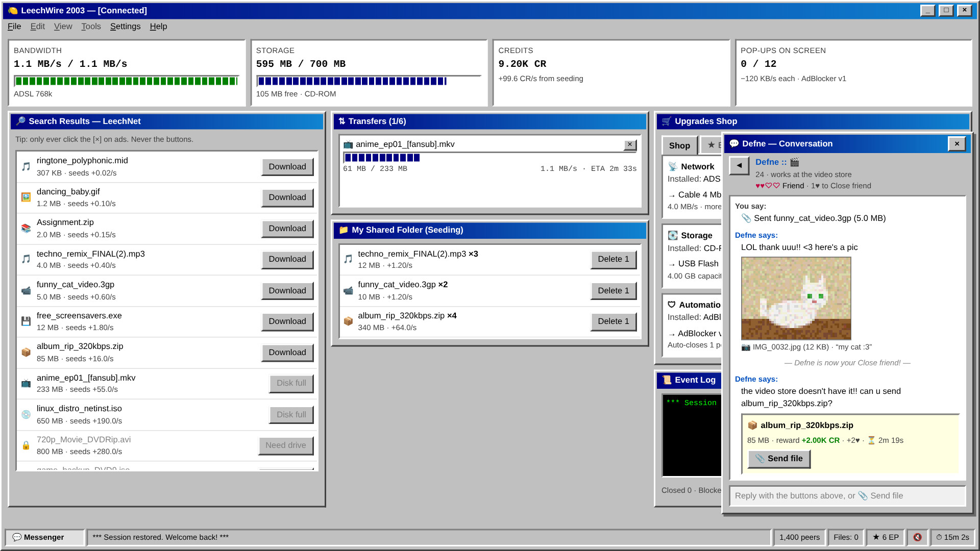The width and height of the screenshot is (980, 551).
Task: Click the music note icon of techno_remix in Shared Folder
Action: (348, 260)
